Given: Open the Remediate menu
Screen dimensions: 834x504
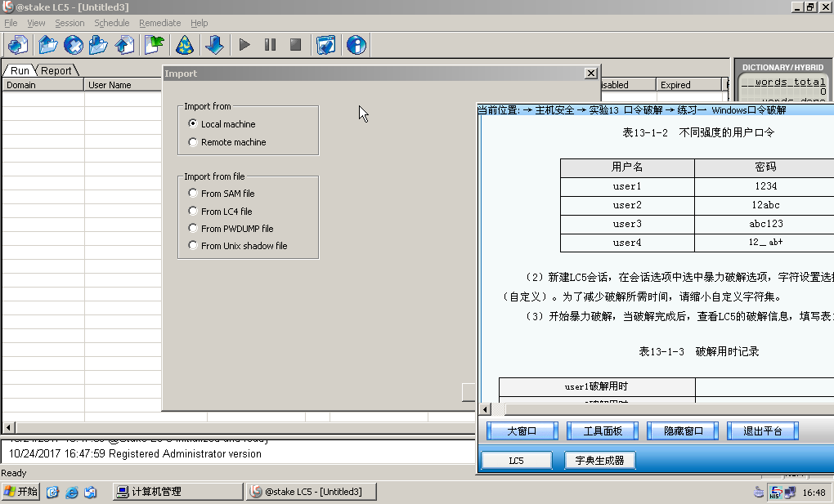Looking at the screenshot, I should pyautogui.click(x=160, y=23).
